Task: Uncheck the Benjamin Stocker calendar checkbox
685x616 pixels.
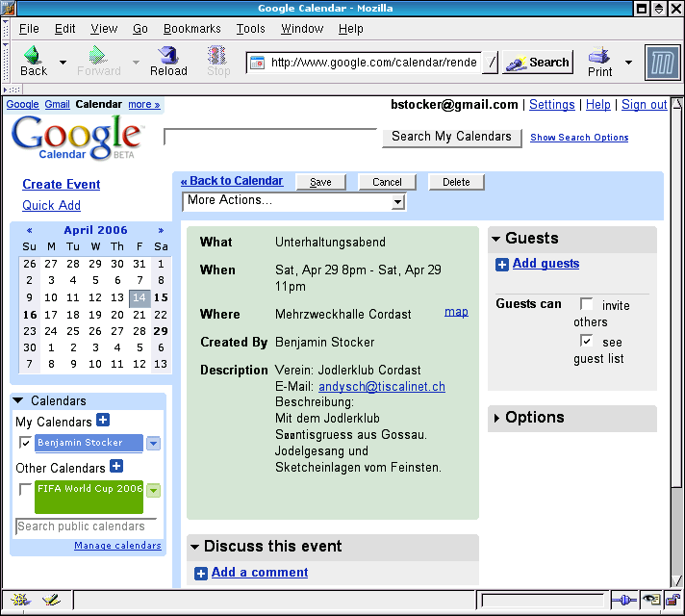Action: coord(25,443)
